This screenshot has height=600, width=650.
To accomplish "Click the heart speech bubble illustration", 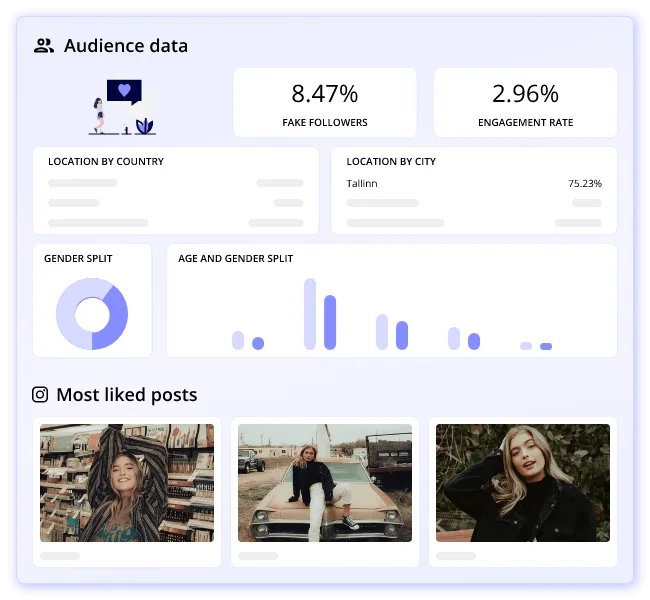I will [124, 91].
